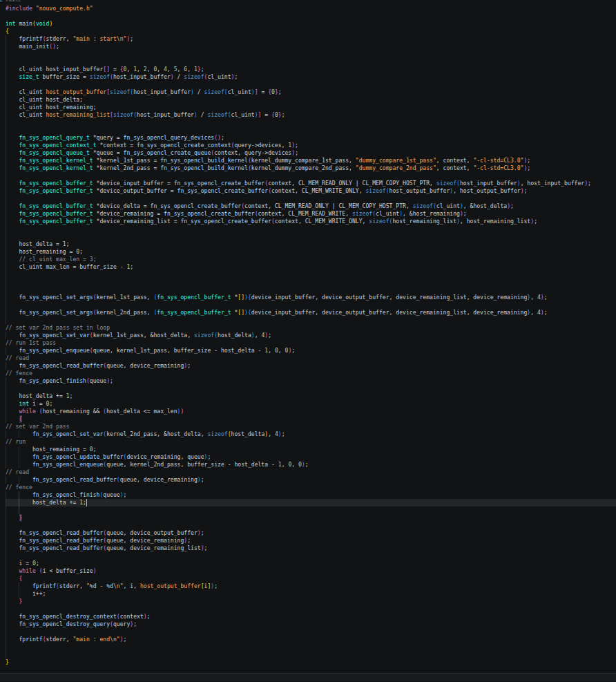Screen dimensions: 616x682
Task: Click comment "set var 2nd pass set in loop"
Action: pyautogui.click(x=57, y=328)
